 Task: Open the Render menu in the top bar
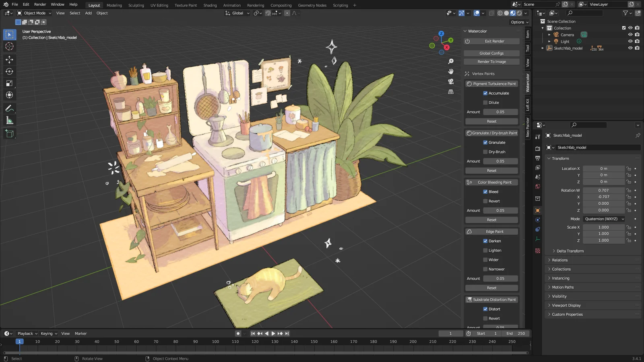(x=40, y=4)
